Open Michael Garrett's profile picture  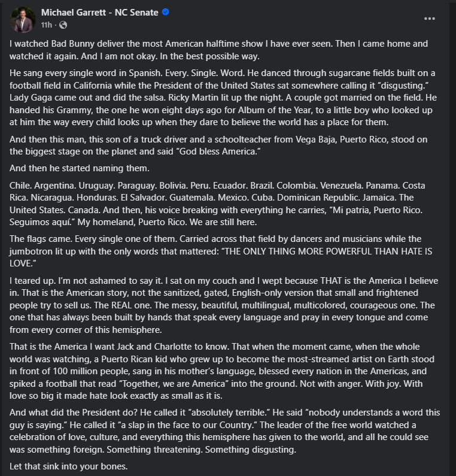(x=23, y=19)
